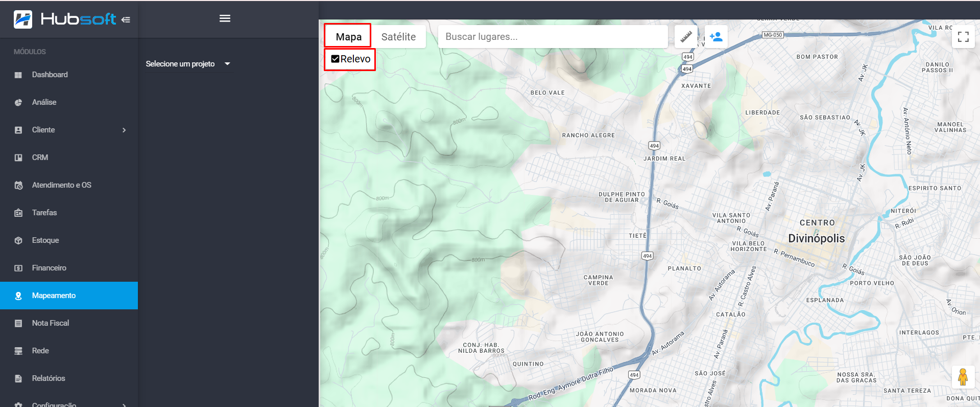The height and width of the screenshot is (407, 980).
Task: Open the Rede module
Action: pos(69,351)
